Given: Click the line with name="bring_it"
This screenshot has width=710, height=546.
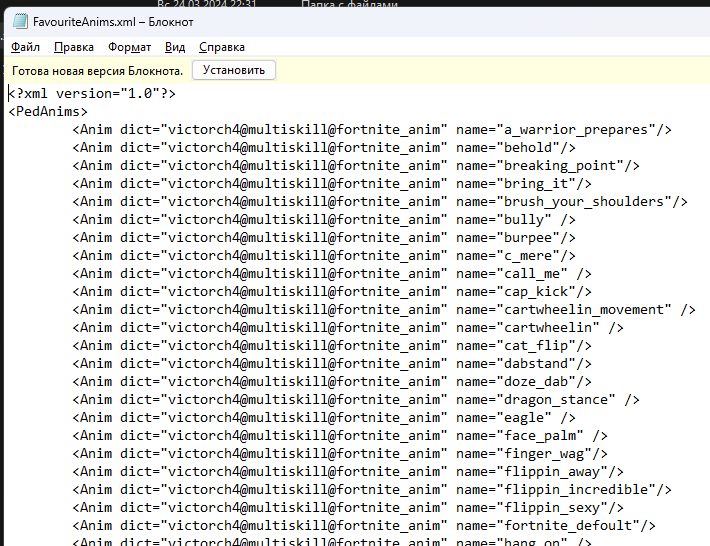Looking at the screenshot, I should (332, 183).
